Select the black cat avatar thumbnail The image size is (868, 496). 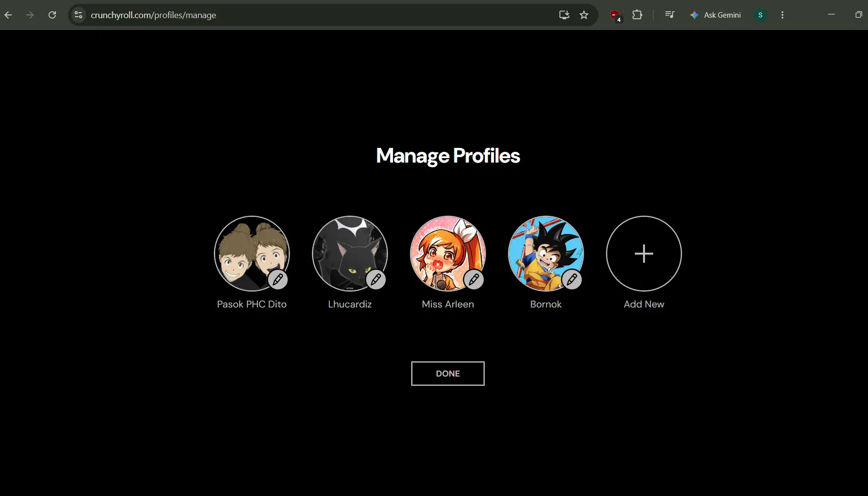(x=350, y=254)
